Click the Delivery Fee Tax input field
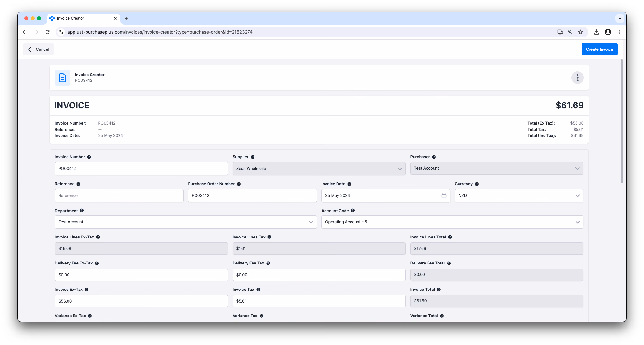 coord(319,275)
